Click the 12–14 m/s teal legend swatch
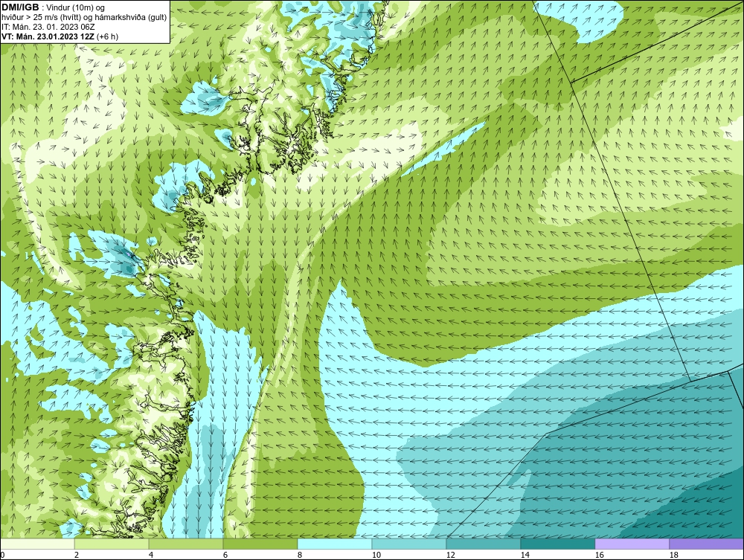The width and height of the screenshot is (744, 560). coord(483,544)
